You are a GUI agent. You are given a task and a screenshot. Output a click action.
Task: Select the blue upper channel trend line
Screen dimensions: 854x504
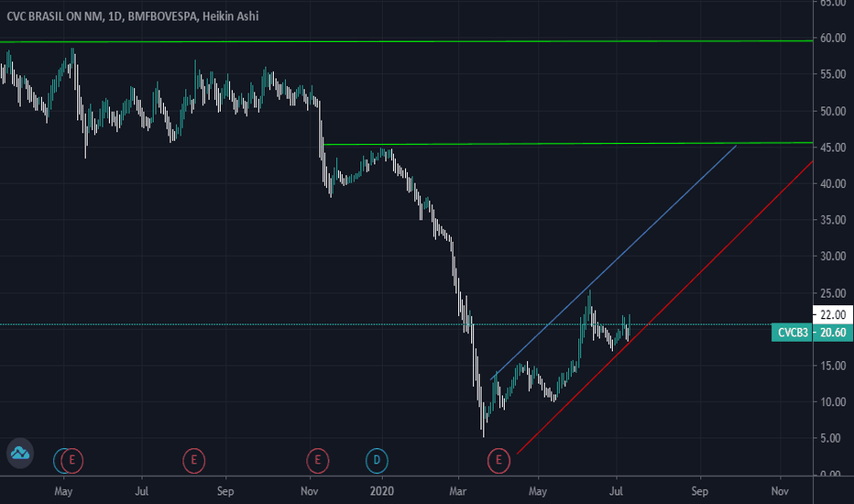[613, 262]
